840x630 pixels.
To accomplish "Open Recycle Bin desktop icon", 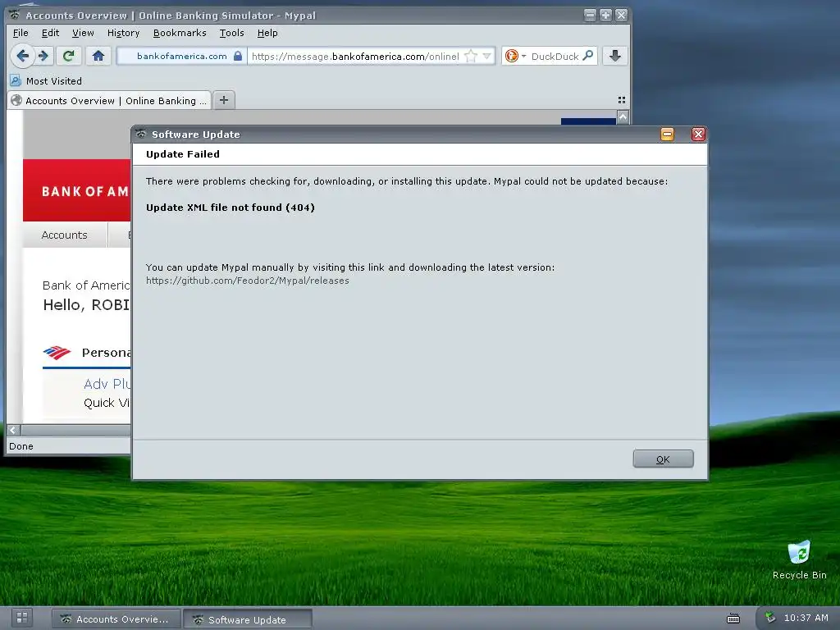I will (x=799, y=559).
